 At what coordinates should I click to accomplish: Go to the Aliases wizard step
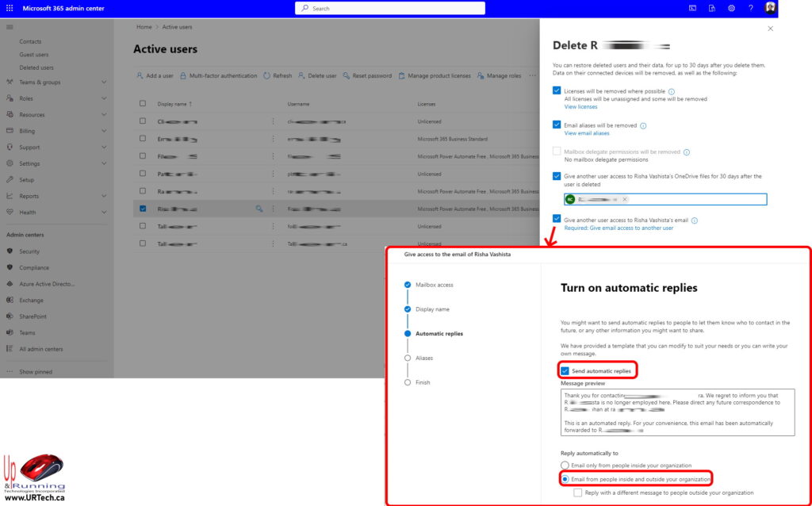424,358
